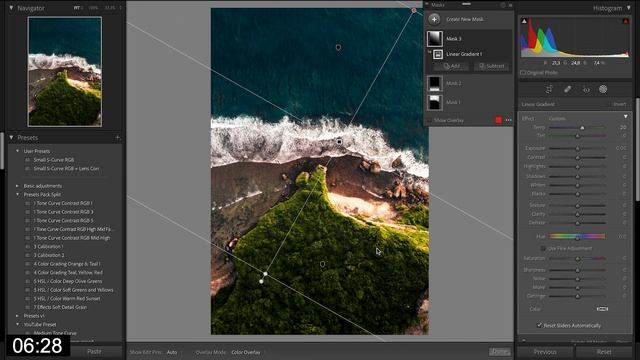Open the Overlay Mode Color Overlay dropdown
640x360 pixels.
pyautogui.click(x=246, y=352)
